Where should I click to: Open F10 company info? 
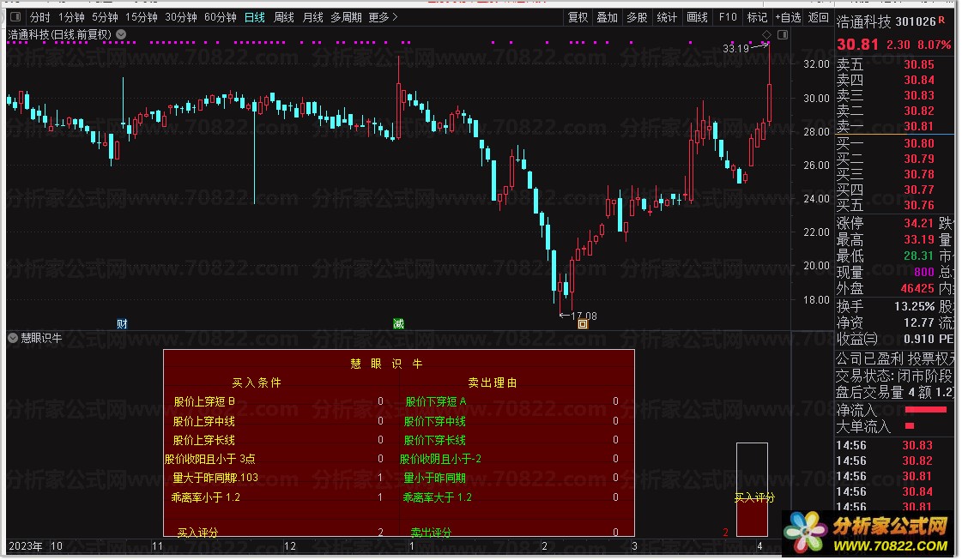point(728,17)
